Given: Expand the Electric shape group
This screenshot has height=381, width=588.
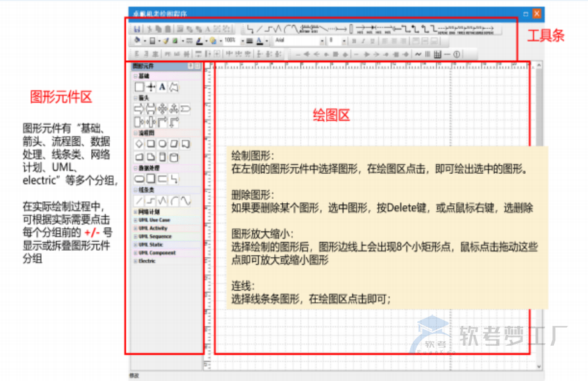Looking at the screenshot, I should click(x=135, y=261).
